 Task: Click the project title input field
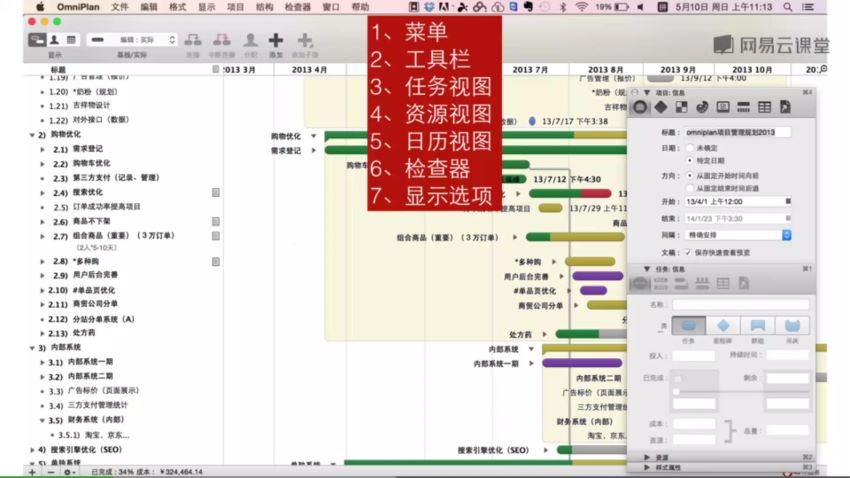[737, 132]
